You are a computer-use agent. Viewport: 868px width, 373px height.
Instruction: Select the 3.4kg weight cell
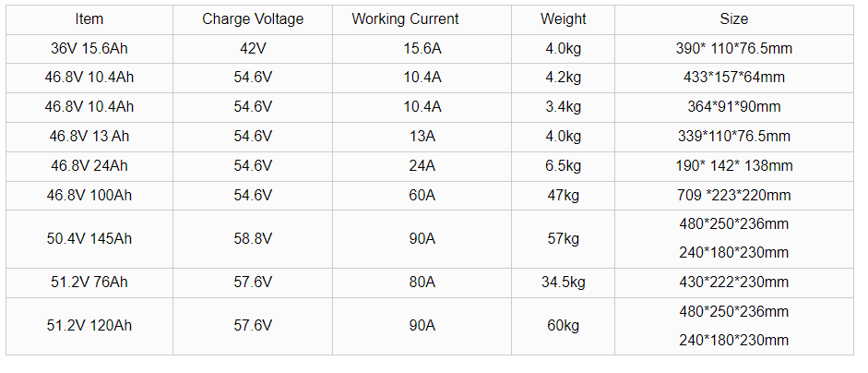[563, 107]
